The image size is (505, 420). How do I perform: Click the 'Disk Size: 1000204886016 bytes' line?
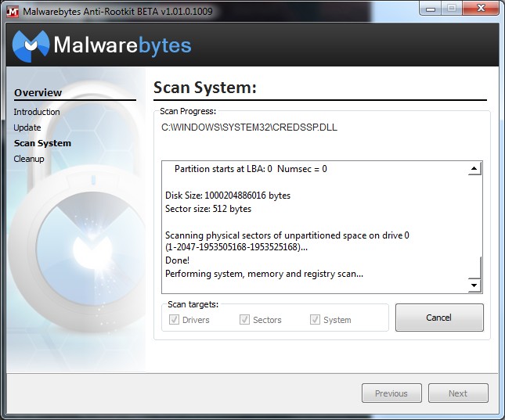[x=228, y=196]
